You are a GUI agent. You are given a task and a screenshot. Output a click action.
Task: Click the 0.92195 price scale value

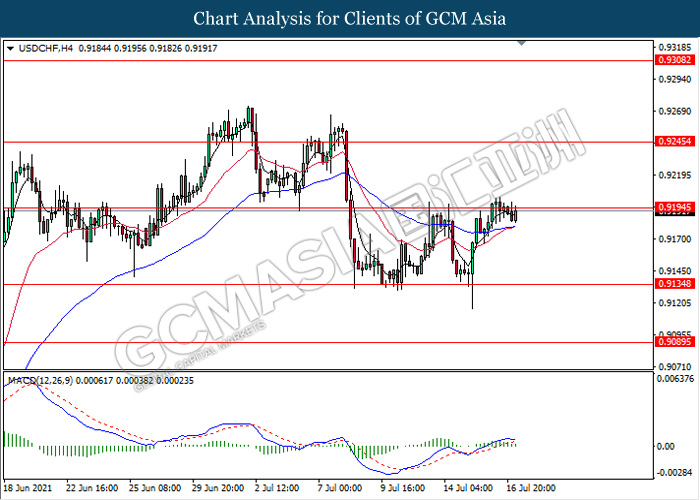[x=677, y=175]
